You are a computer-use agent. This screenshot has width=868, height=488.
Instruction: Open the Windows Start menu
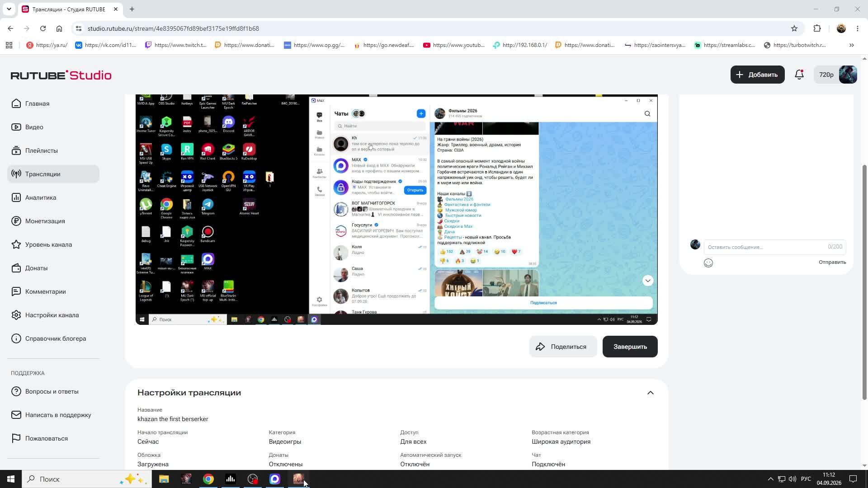tap(11, 479)
